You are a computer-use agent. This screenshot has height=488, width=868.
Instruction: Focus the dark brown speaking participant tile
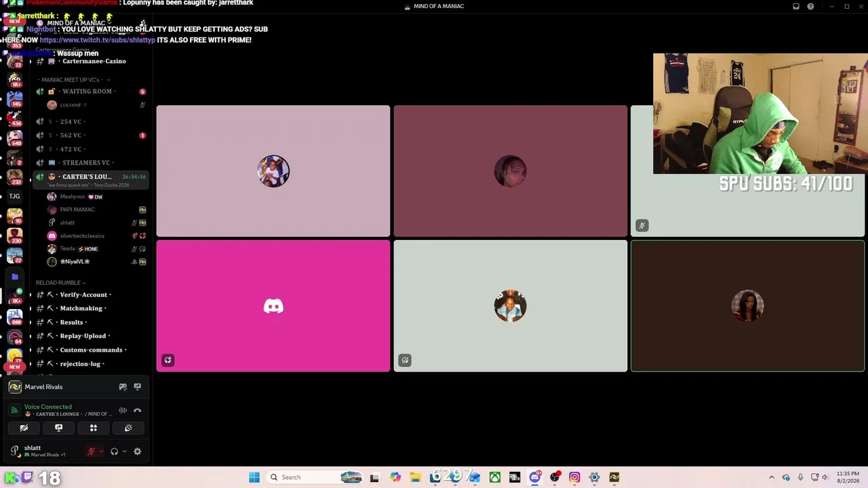pos(748,306)
